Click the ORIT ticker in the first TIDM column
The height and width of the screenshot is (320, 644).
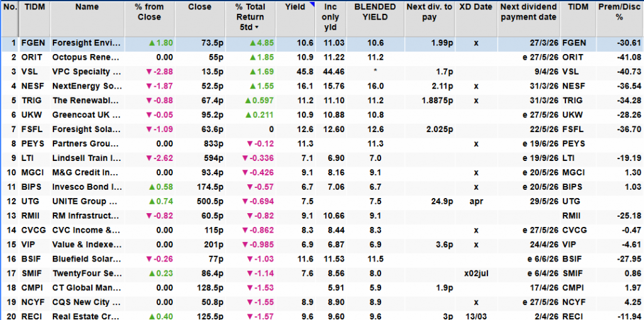[31, 57]
